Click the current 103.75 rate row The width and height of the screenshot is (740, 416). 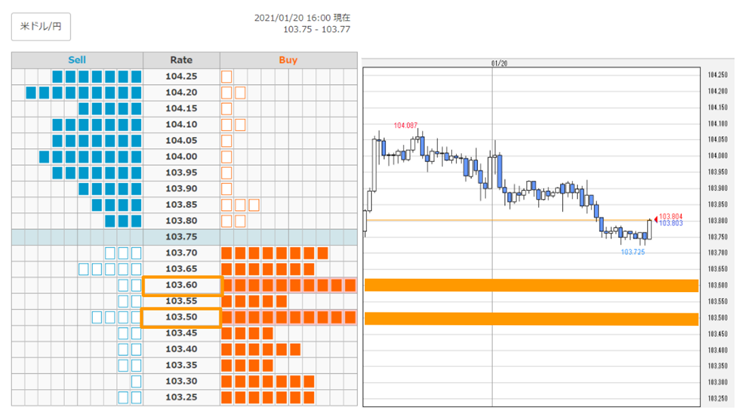pyautogui.click(x=185, y=237)
